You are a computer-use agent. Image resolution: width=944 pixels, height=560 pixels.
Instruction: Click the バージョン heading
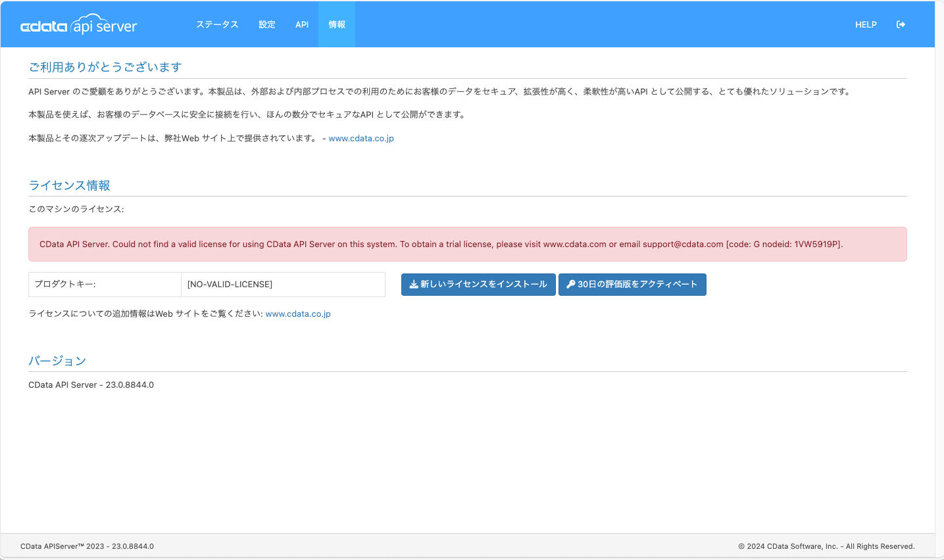tap(57, 361)
